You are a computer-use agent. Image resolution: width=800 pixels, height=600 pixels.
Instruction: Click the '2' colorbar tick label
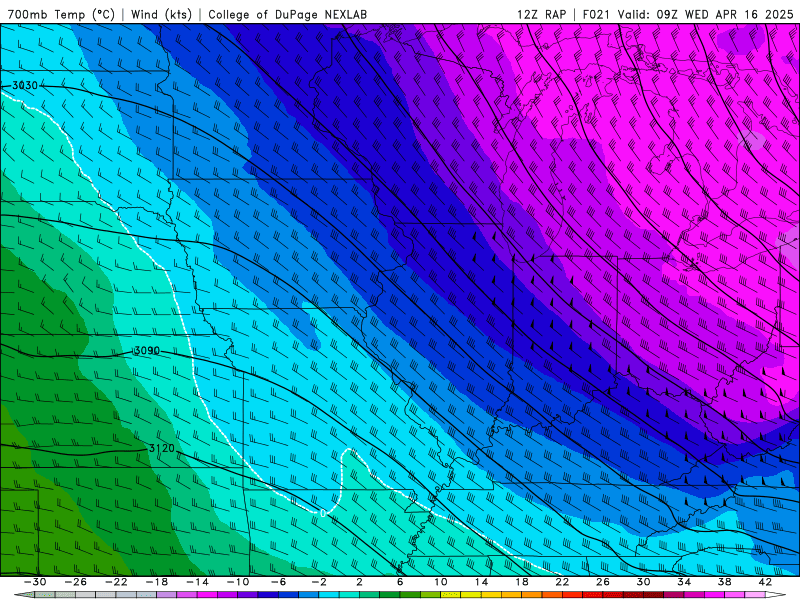click(x=359, y=582)
